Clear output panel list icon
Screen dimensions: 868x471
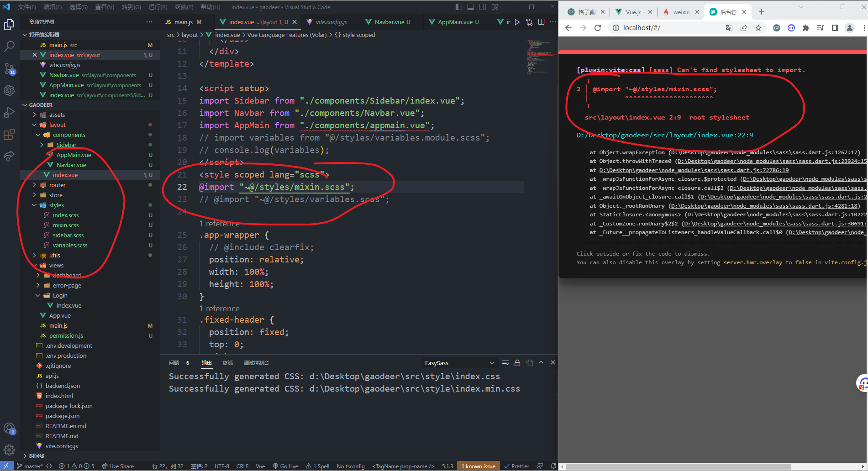[x=505, y=363]
